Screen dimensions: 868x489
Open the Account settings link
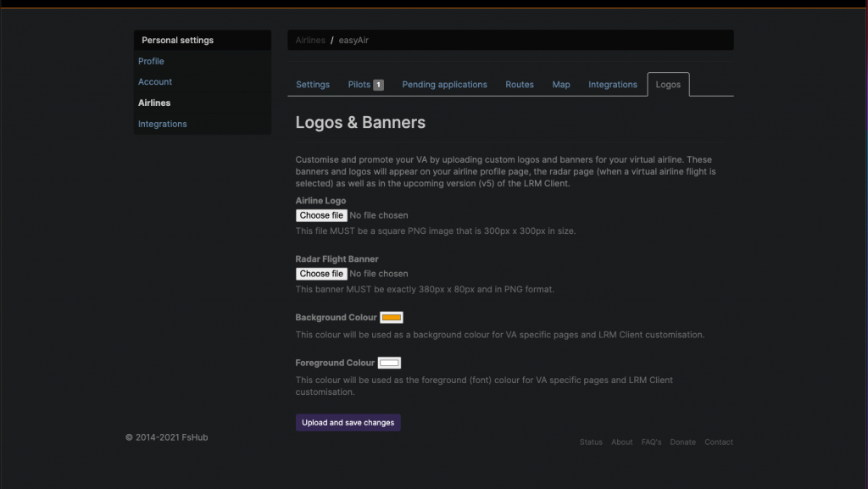pos(155,82)
